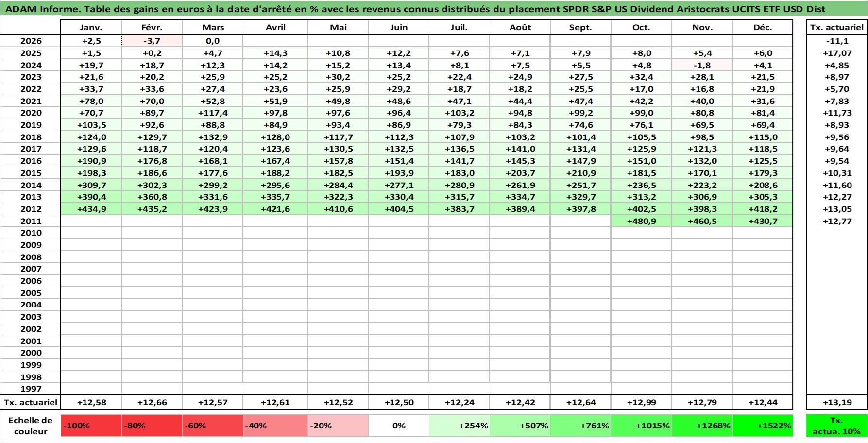
Task: Select the 'Déc.' column header
Action: (763, 27)
